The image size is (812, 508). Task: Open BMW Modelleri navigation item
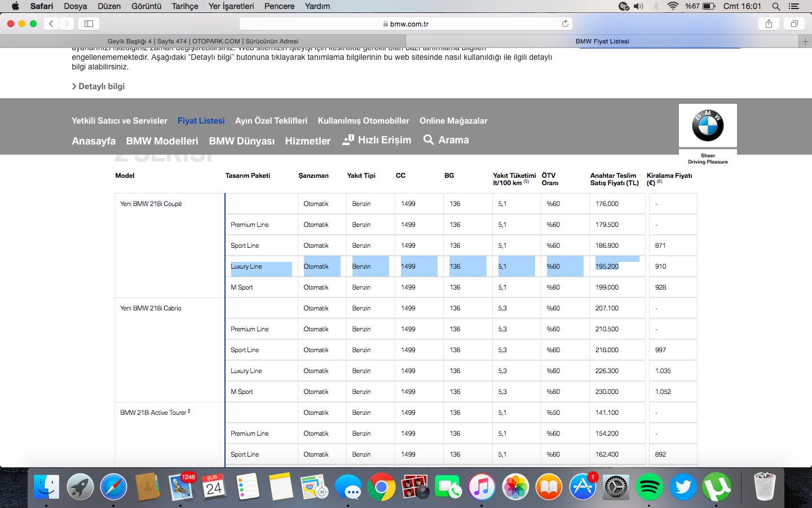tap(162, 141)
